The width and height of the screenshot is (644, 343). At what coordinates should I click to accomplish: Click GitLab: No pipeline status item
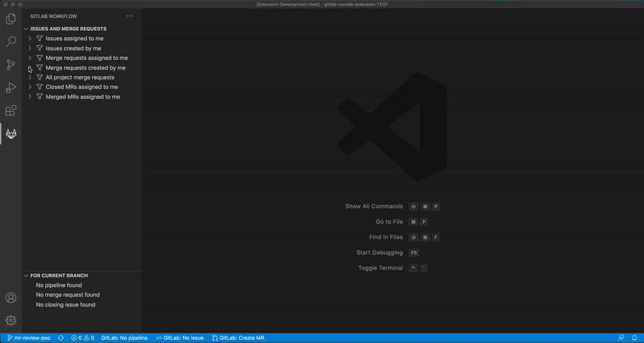125,338
